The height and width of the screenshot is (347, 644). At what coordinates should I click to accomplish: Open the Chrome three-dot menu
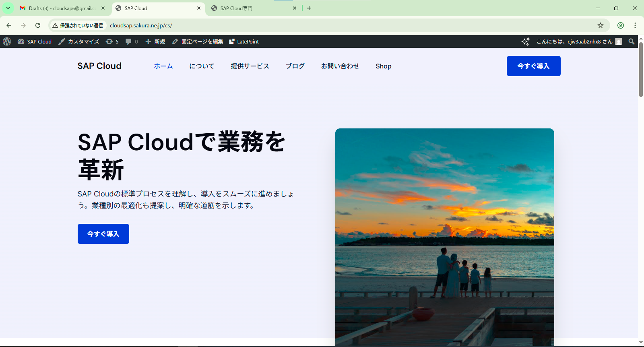635,25
